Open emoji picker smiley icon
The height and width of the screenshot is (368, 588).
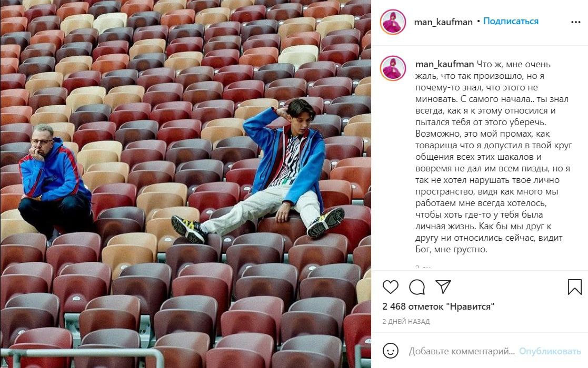(x=391, y=351)
